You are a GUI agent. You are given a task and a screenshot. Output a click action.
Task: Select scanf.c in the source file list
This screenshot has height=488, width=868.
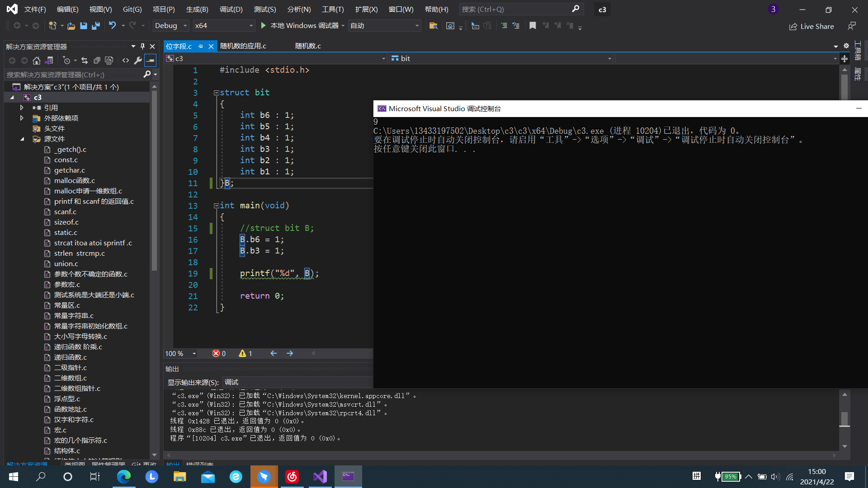click(x=65, y=211)
